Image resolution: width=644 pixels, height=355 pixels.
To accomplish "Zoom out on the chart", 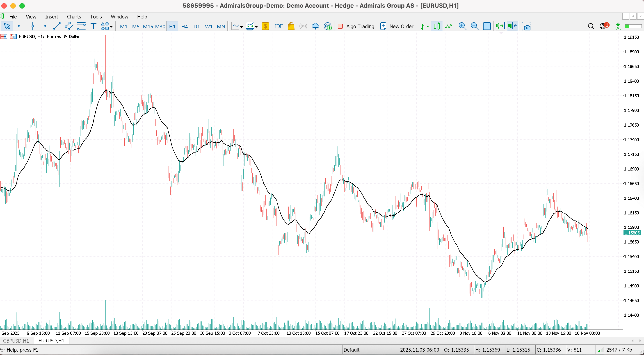I will pyautogui.click(x=475, y=26).
